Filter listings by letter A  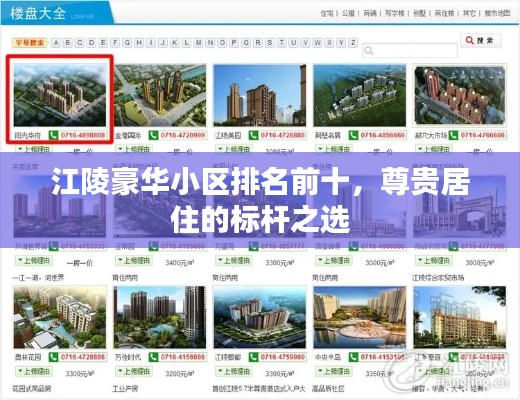pos(56,43)
